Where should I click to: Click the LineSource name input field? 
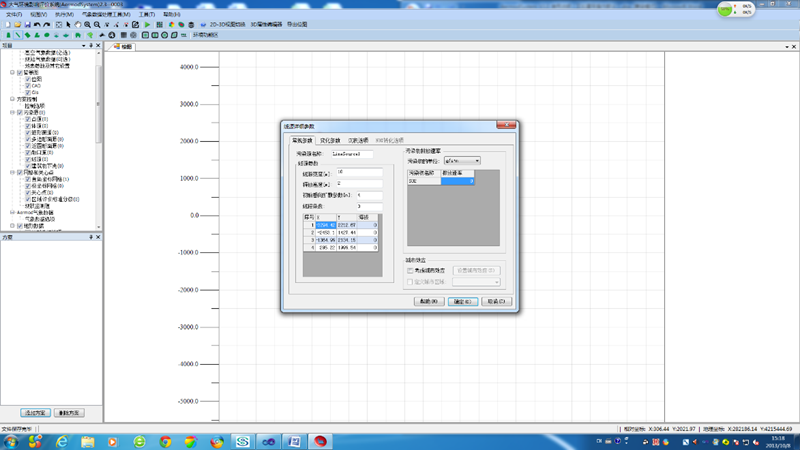pyautogui.click(x=351, y=154)
